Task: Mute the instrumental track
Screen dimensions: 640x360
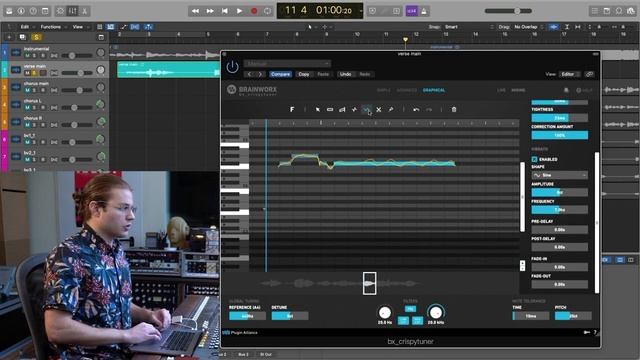Action: 27,56
